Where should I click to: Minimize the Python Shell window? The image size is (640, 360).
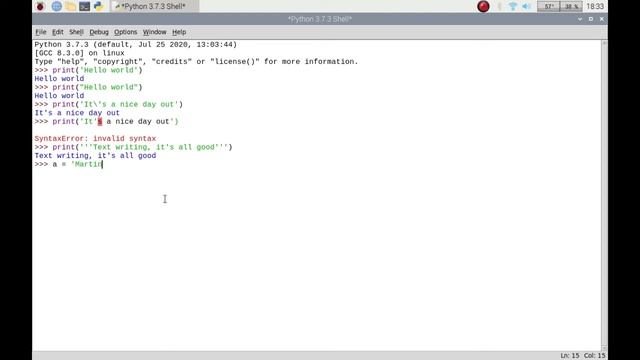(x=580, y=19)
